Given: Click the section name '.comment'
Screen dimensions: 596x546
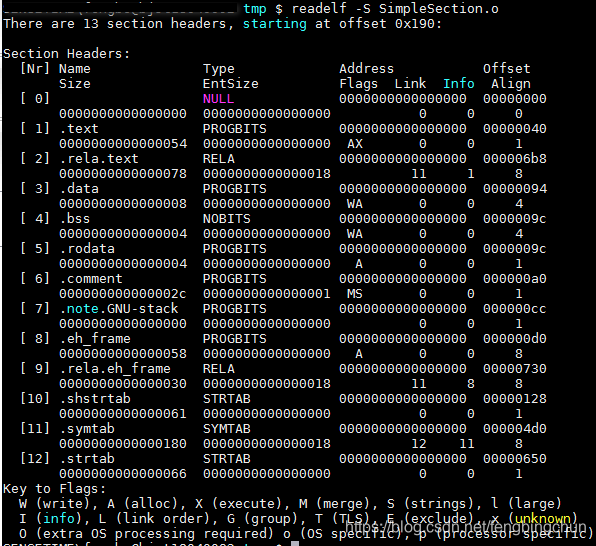Looking at the screenshot, I should coord(91,279).
